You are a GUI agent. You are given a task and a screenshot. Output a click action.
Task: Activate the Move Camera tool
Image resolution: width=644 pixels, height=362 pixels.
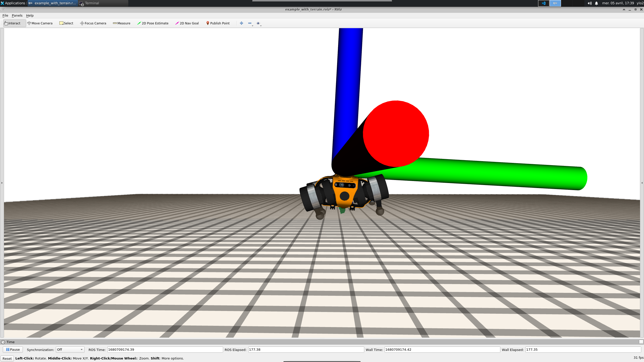tap(40, 23)
